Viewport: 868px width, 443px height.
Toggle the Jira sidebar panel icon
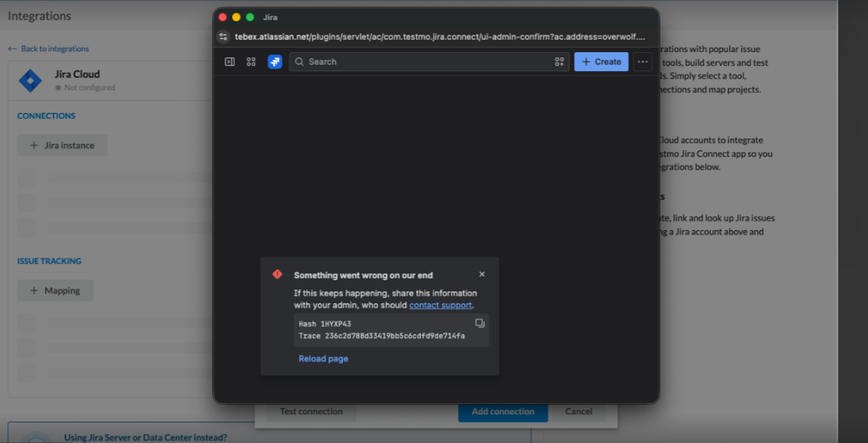point(229,62)
